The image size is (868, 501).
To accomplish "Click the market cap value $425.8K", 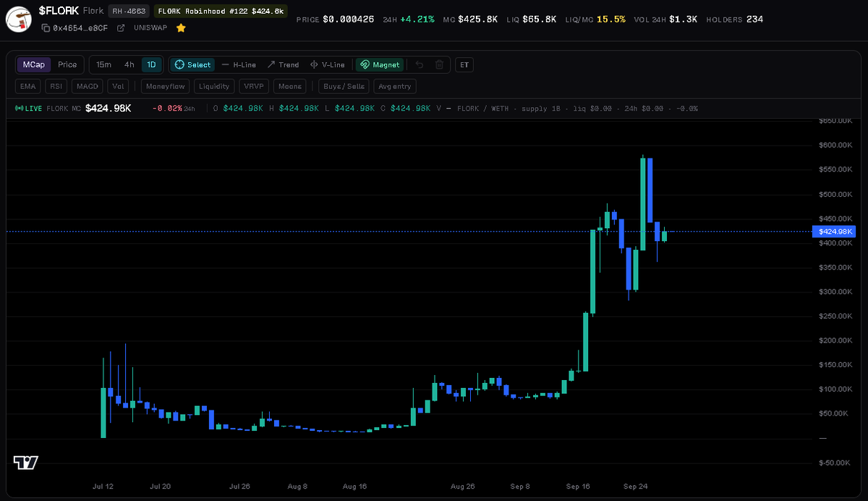I will pyautogui.click(x=477, y=19).
